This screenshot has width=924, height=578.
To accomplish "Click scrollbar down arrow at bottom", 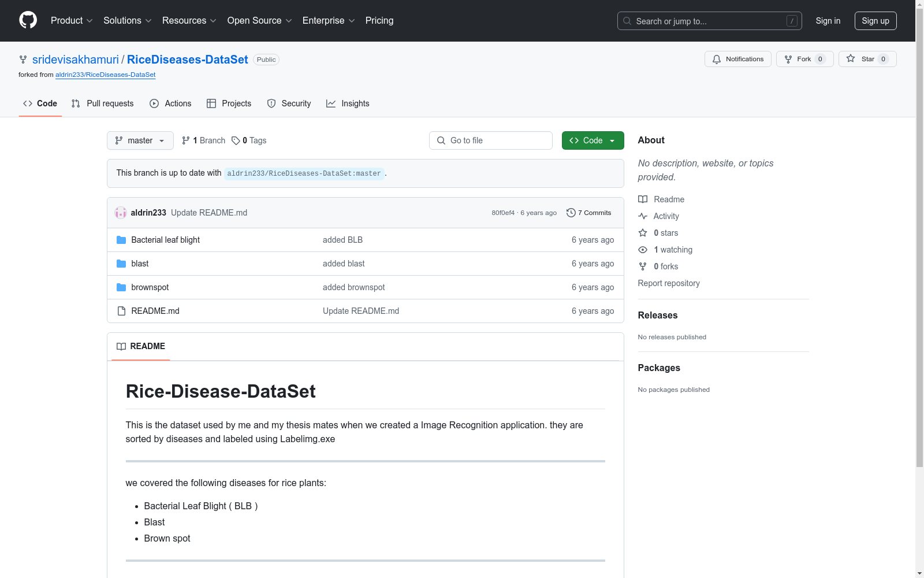I will (920, 573).
